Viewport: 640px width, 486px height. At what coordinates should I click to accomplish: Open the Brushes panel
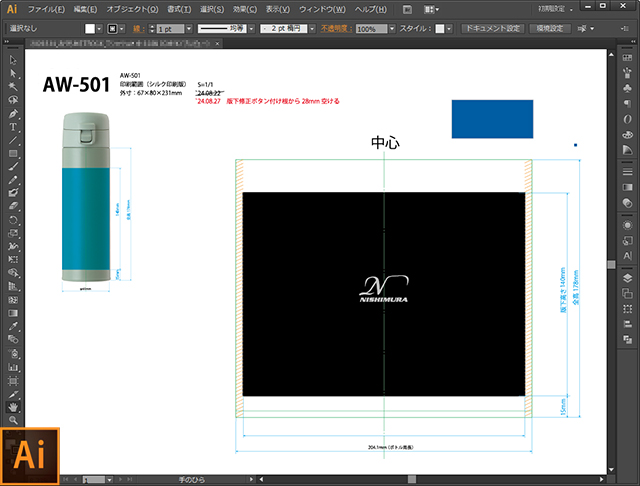[x=627, y=73]
